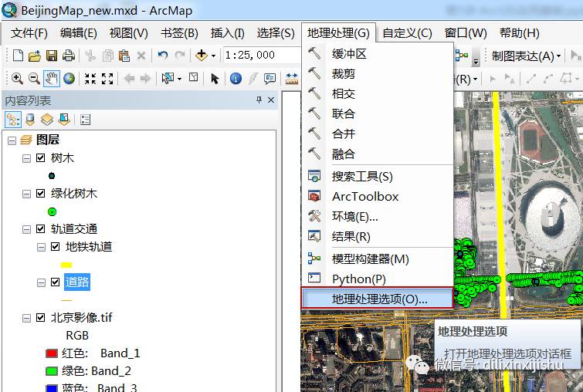Open the table of contents Options icon

85,120
